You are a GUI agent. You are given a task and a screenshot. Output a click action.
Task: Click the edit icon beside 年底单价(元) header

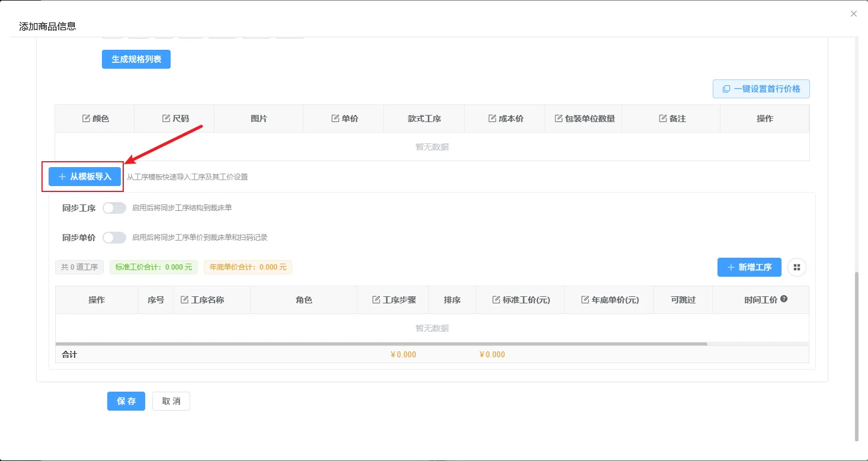[585, 300]
